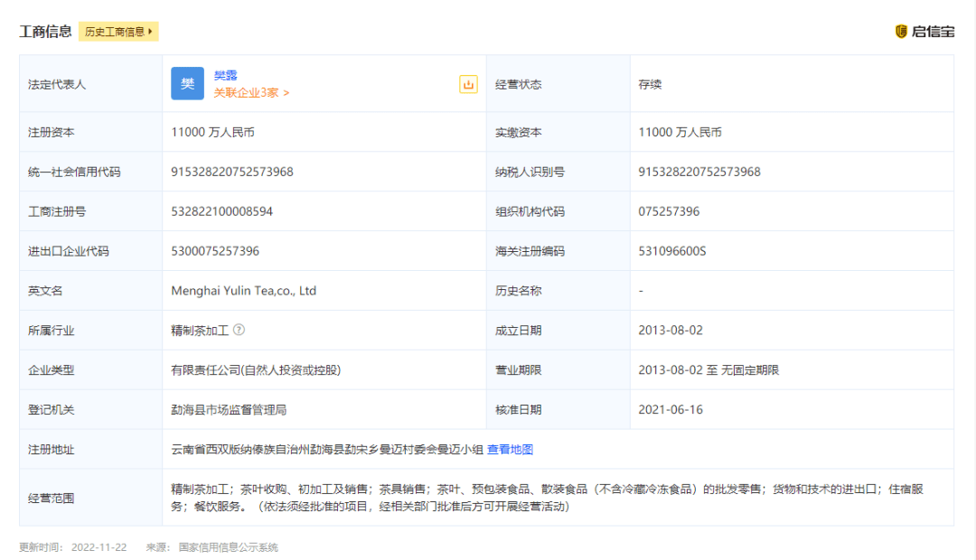The image size is (976, 560).
Task: Select taxpayer ID in 纳税人识别号 cell
Action: tap(699, 172)
